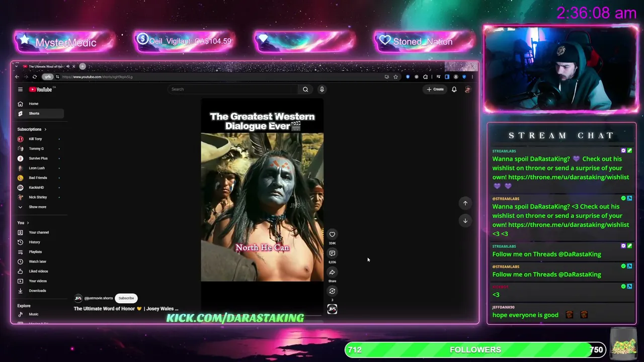This screenshot has height=362, width=644.
Task: Open the browser extensions puzzle icon
Action: point(426,77)
